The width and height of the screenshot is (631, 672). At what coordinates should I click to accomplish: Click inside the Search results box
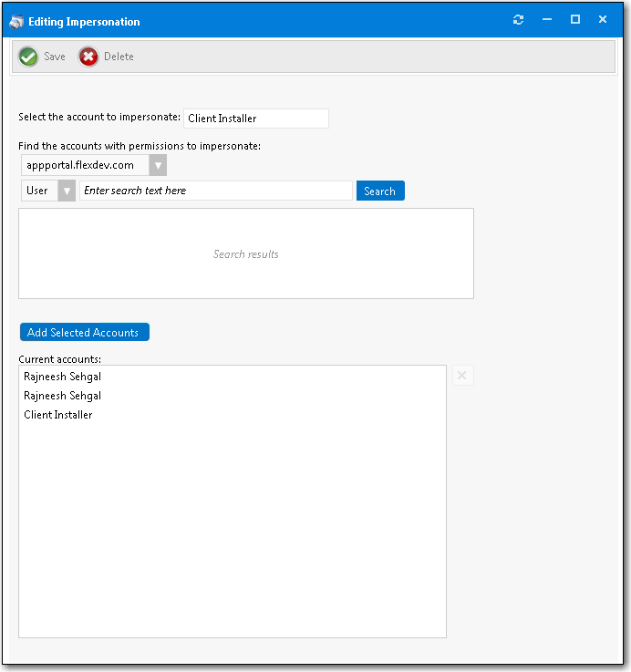246,253
